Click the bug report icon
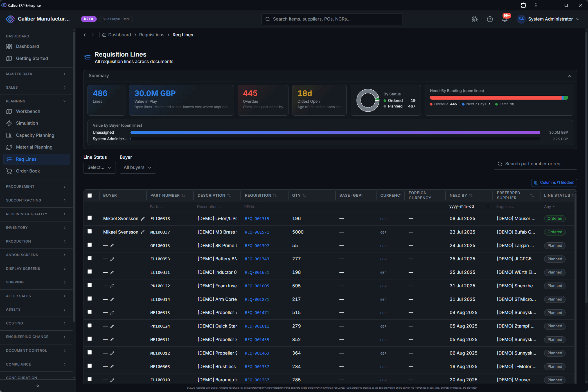 [x=475, y=19]
